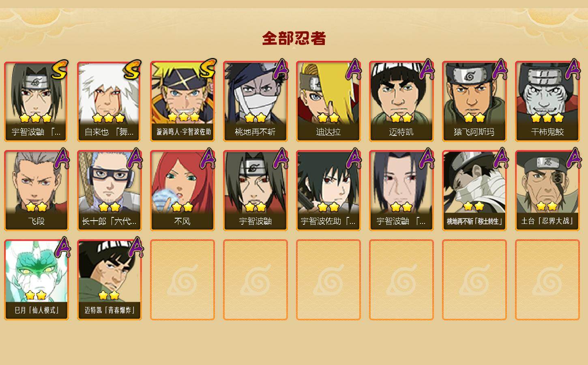Image resolution: width=588 pixels, height=365 pixels.
Task: Select the 迈特凯 ninja card
Action: [x=401, y=101]
